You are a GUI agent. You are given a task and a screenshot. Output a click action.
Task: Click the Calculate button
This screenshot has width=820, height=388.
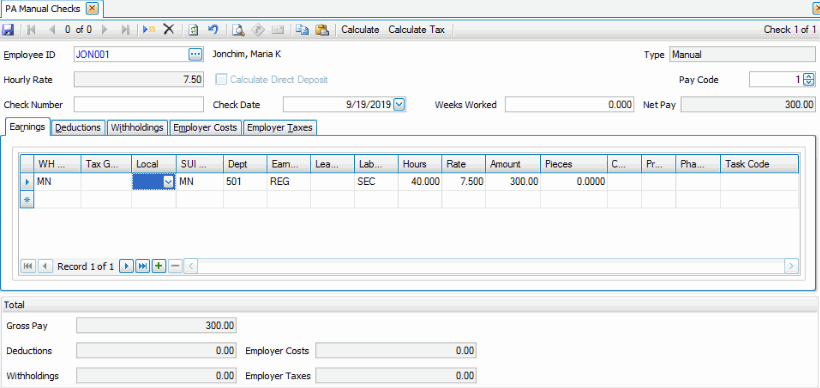pyautogui.click(x=360, y=30)
